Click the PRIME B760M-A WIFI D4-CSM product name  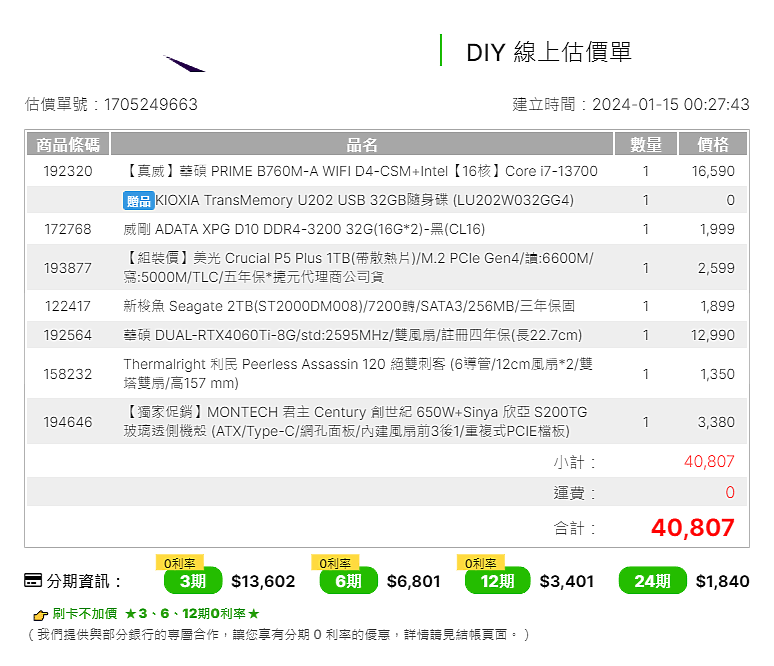tap(360, 171)
